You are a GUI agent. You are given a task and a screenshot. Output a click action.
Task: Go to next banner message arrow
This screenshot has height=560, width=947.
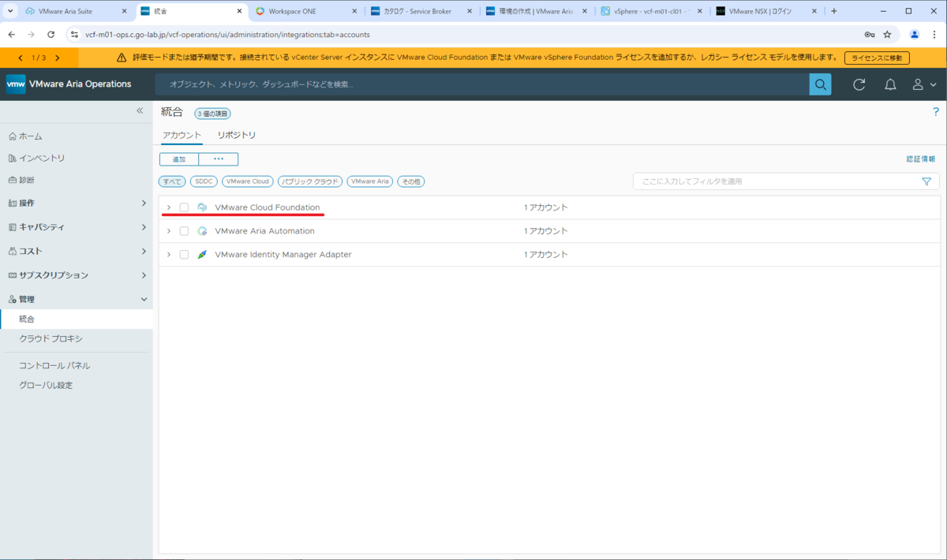coord(58,58)
